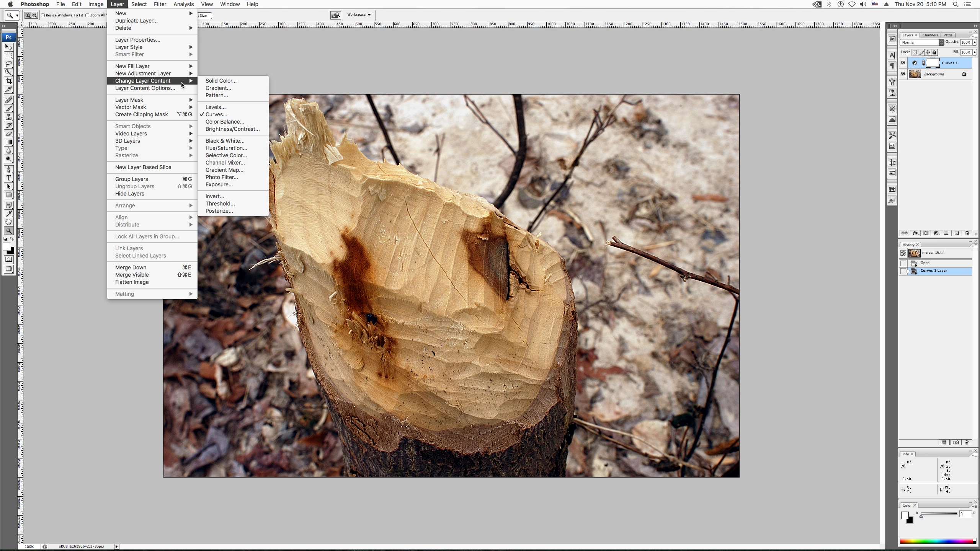Select the Horizontal Type tool
Screen dimensions: 980x551
9,178
